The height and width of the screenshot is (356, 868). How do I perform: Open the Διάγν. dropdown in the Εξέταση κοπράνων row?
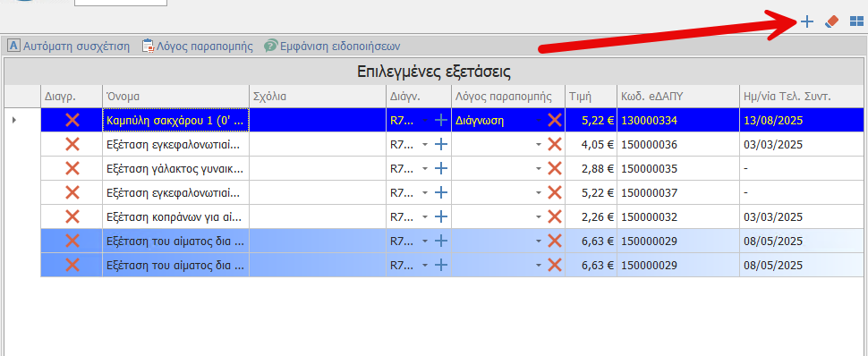point(424,217)
